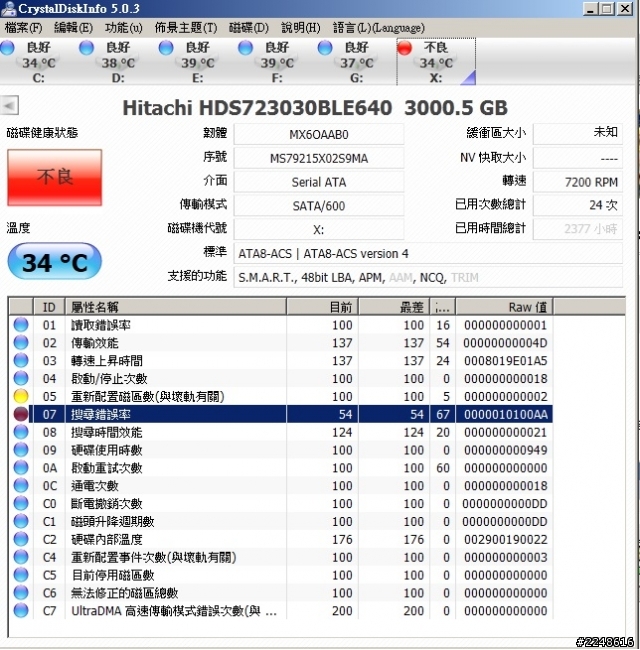The image size is (640, 650).
Task: Click yellow caution orb of row 05
Action: click(21, 396)
